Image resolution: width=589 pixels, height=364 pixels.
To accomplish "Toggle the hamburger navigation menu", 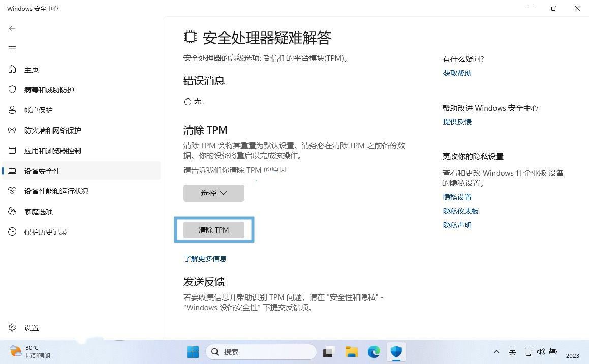I will pyautogui.click(x=12, y=49).
